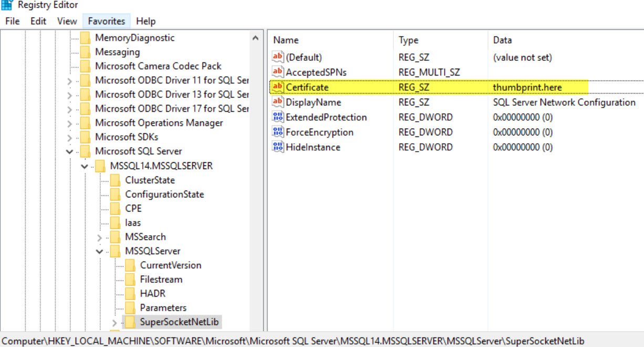Viewport: 644px width, 347px height.
Task: Click the (Default) string value icon
Action: (278, 57)
